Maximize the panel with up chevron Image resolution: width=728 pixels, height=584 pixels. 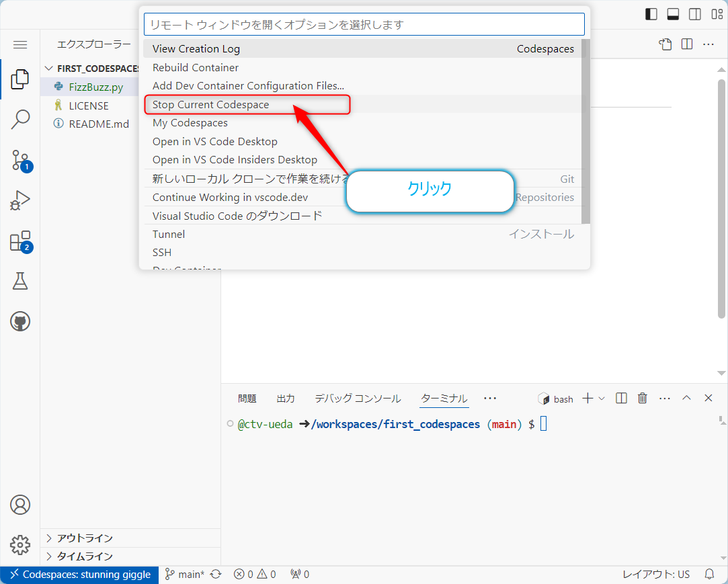pyautogui.click(x=686, y=398)
